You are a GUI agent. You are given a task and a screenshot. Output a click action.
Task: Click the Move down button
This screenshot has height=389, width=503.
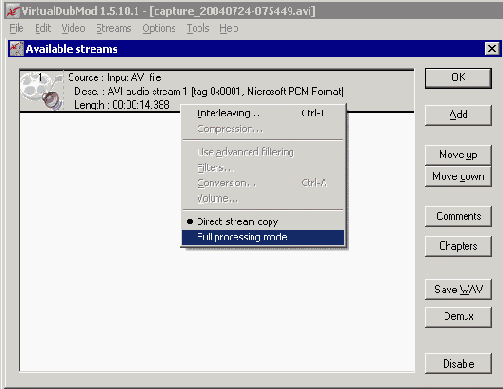tap(458, 176)
